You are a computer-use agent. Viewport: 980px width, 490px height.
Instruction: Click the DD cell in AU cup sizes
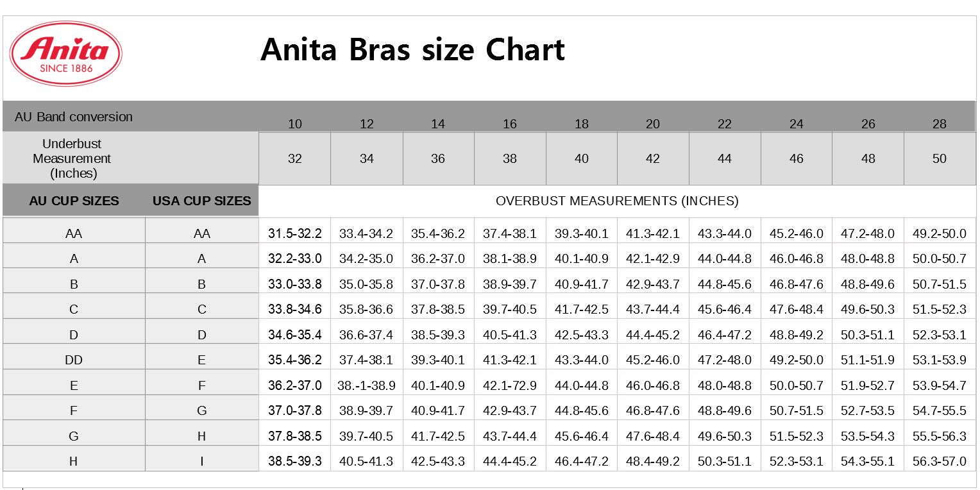pos(74,360)
